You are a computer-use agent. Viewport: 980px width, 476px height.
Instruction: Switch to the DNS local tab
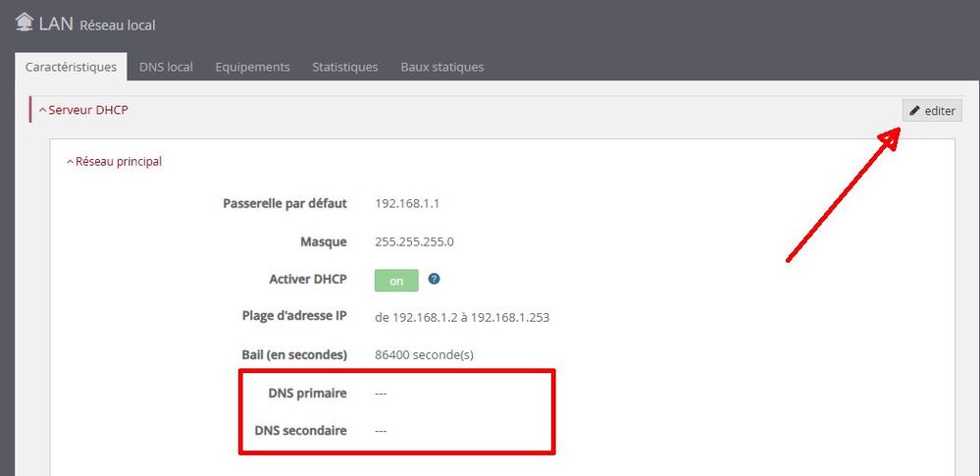[x=166, y=67]
